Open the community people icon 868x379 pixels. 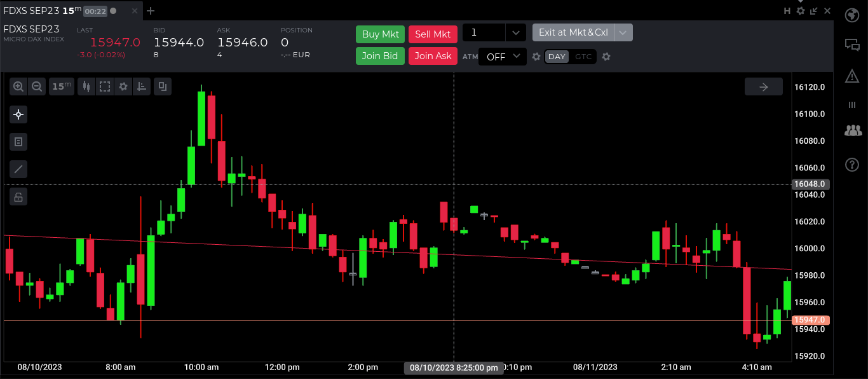pyautogui.click(x=852, y=131)
